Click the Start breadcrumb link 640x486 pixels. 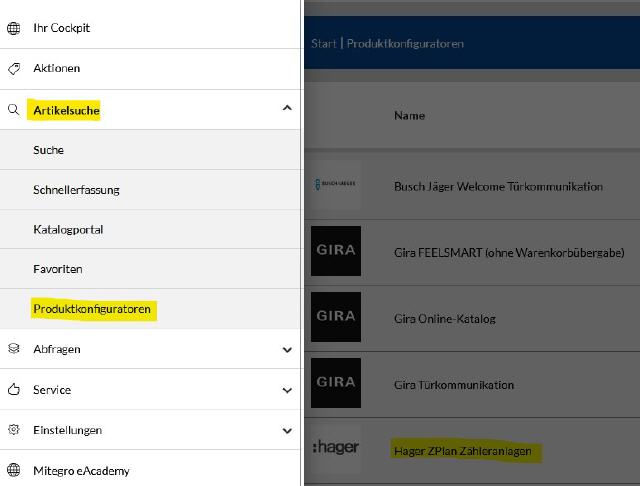[x=324, y=43]
